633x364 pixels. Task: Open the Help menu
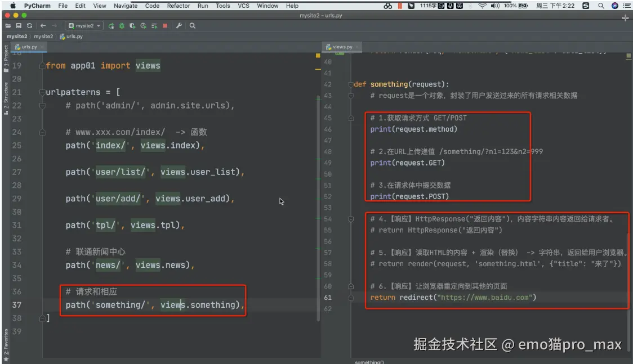(x=292, y=6)
